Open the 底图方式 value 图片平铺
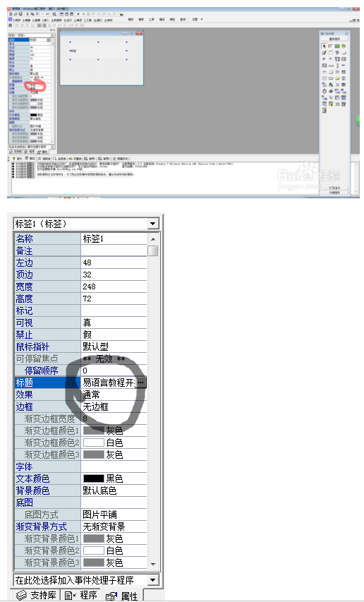 pyautogui.click(x=114, y=514)
